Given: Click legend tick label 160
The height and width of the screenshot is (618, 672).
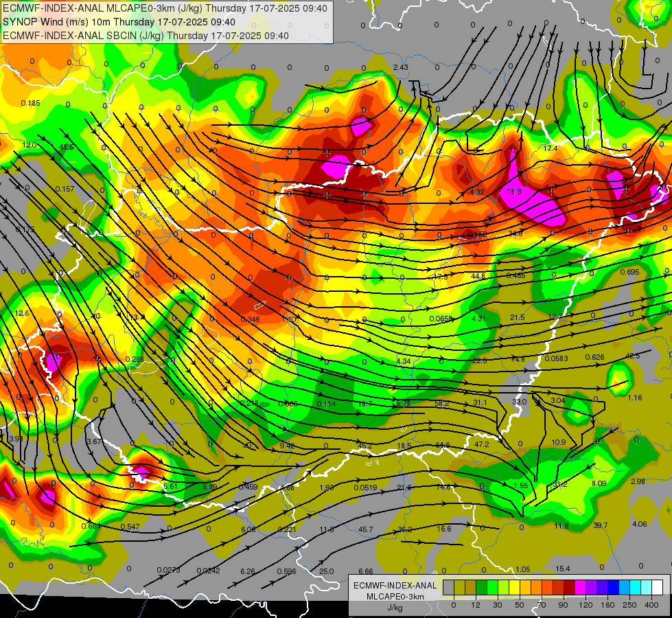Looking at the screenshot, I should point(607,605).
